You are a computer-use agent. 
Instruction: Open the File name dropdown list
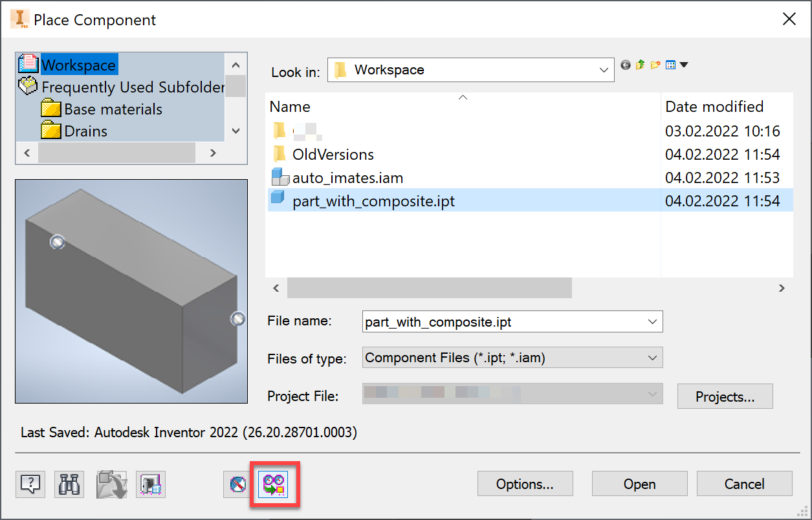pos(652,321)
